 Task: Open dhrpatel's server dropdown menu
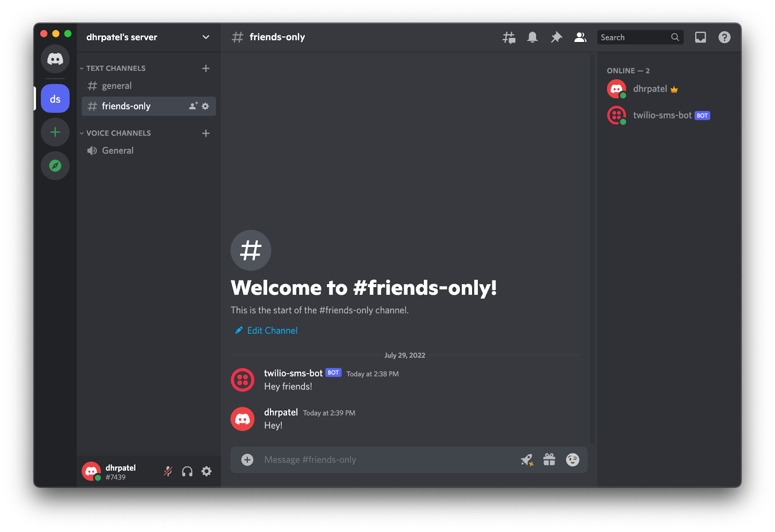coord(206,37)
